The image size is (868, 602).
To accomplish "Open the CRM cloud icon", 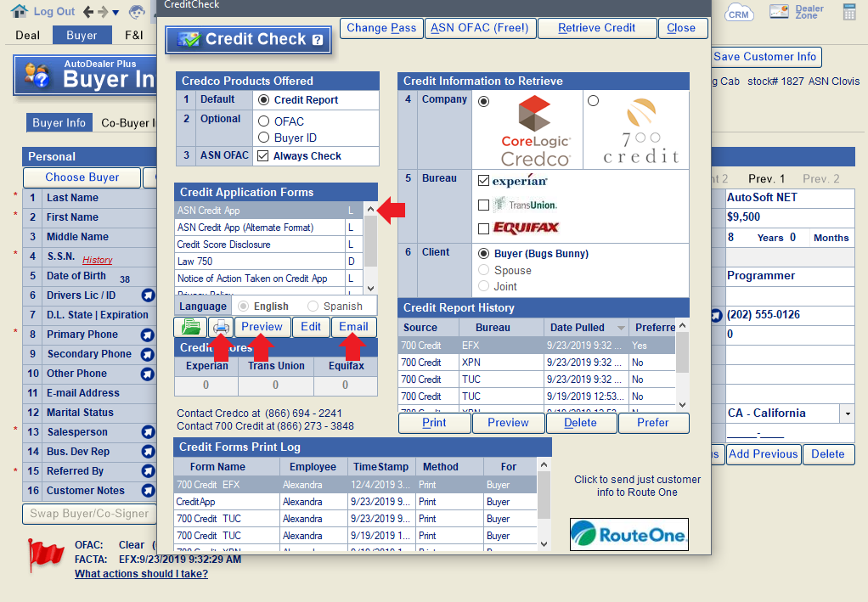I will click(738, 13).
